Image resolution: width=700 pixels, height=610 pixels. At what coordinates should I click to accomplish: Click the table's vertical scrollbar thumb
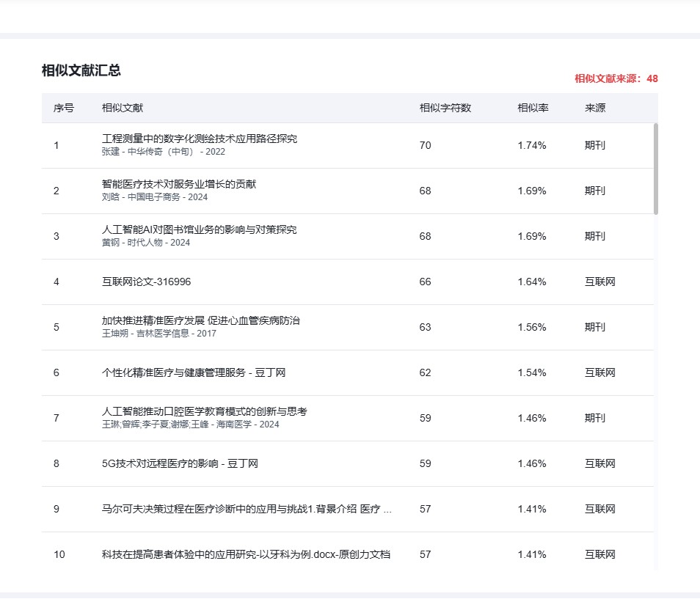pyautogui.click(x=655, y=169)
